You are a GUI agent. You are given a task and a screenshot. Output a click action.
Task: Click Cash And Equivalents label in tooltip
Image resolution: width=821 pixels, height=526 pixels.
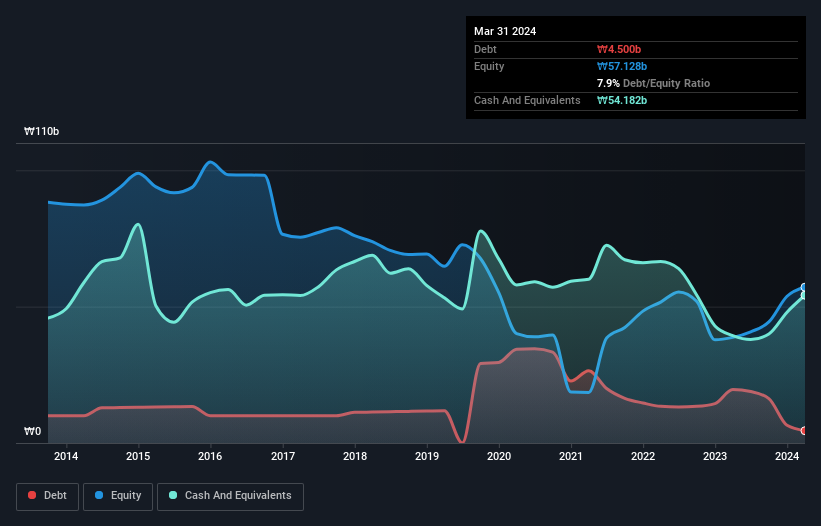[x=527, y=100]
